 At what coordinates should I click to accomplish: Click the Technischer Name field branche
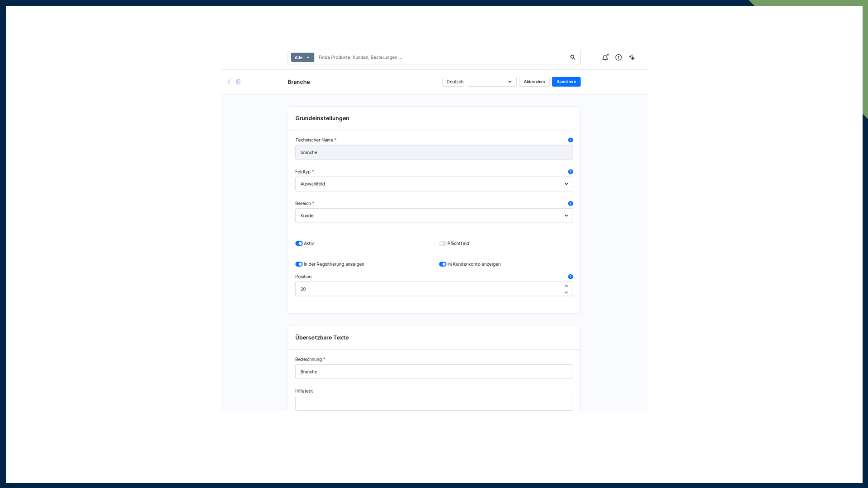(x=434, y=152)
